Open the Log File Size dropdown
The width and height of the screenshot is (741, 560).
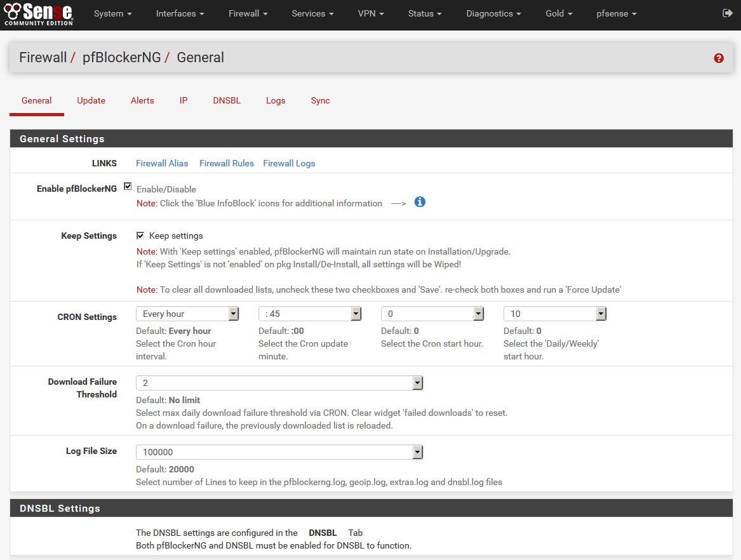tap(279, 452)
